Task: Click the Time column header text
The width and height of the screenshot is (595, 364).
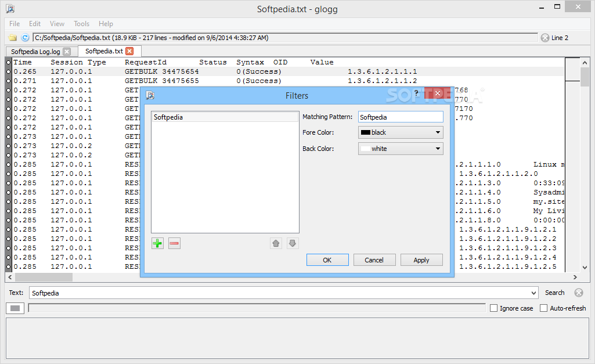Action: point(23,62)
